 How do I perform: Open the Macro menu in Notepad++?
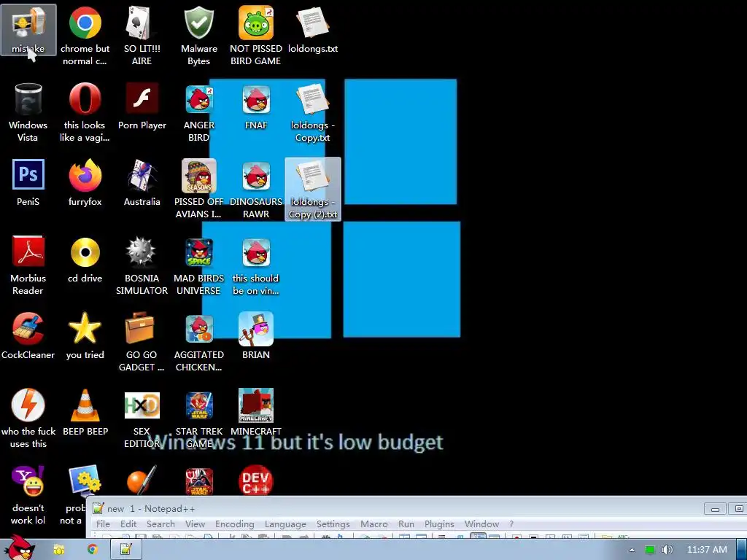point(374,524)
